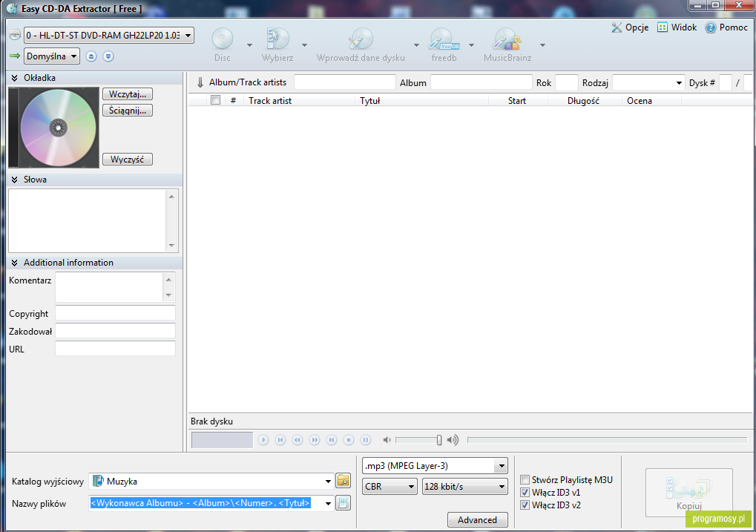Image resolution: width=756 pixels, height=532 pixels.
Task: Click the stop playback button
Action: pyautogui.click(x=349, y=440)
